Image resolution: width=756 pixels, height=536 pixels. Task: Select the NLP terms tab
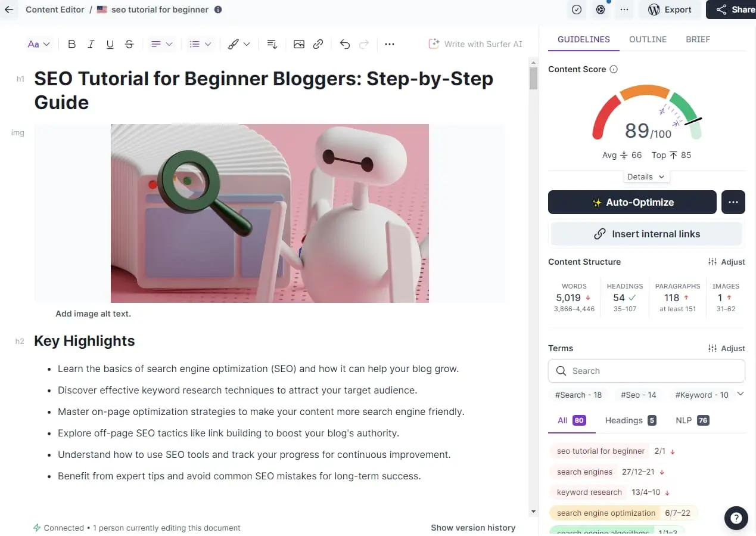[692, 420]
